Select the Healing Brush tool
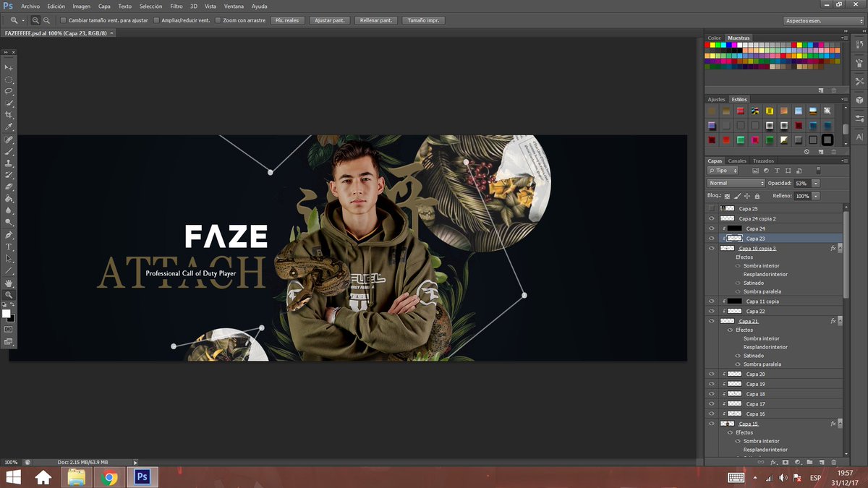 (9, 140)
